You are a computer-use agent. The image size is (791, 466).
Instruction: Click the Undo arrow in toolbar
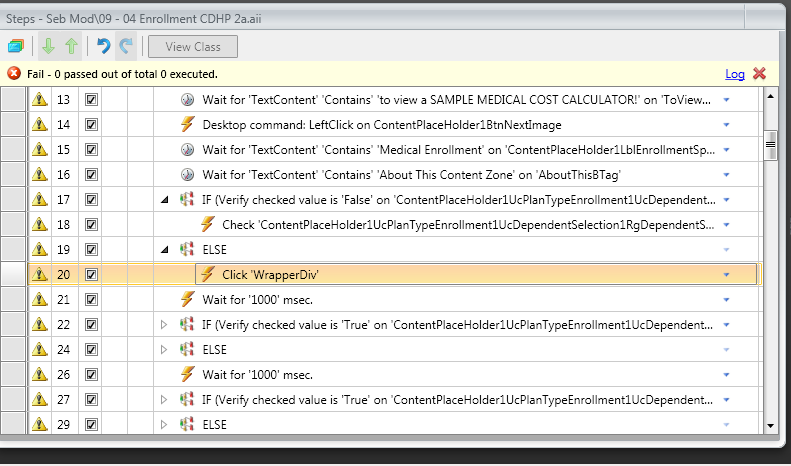[x=103, y=46]
